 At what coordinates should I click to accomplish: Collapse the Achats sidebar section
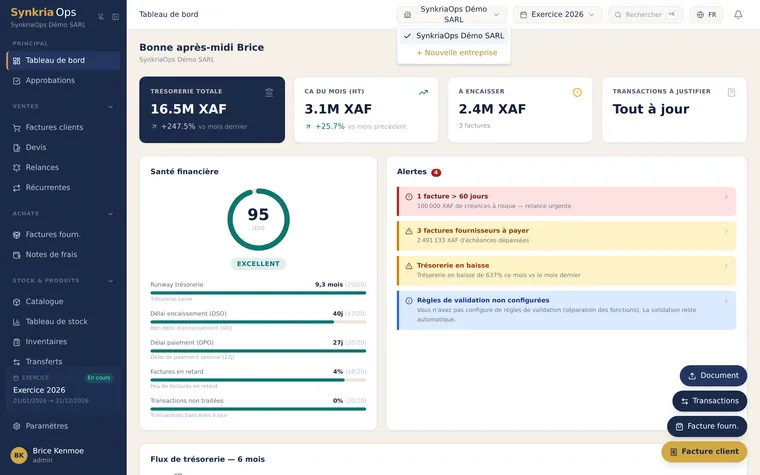[111, 214]
